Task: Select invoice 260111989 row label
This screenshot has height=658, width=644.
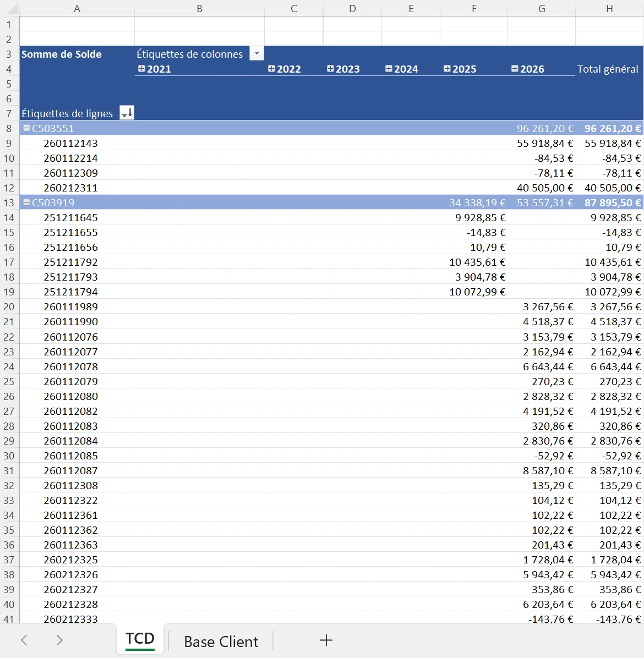Action: click(70, 306)
